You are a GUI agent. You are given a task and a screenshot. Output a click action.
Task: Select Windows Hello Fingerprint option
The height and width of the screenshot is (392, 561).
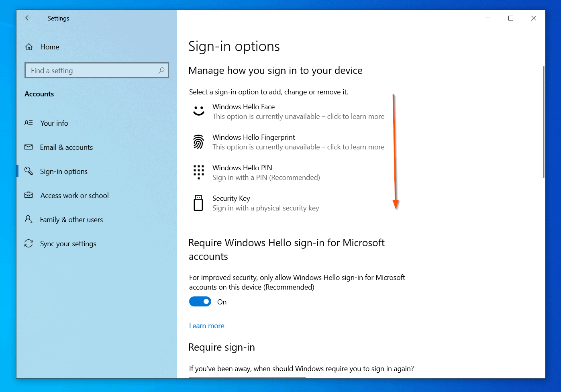[x=289, y=142]
